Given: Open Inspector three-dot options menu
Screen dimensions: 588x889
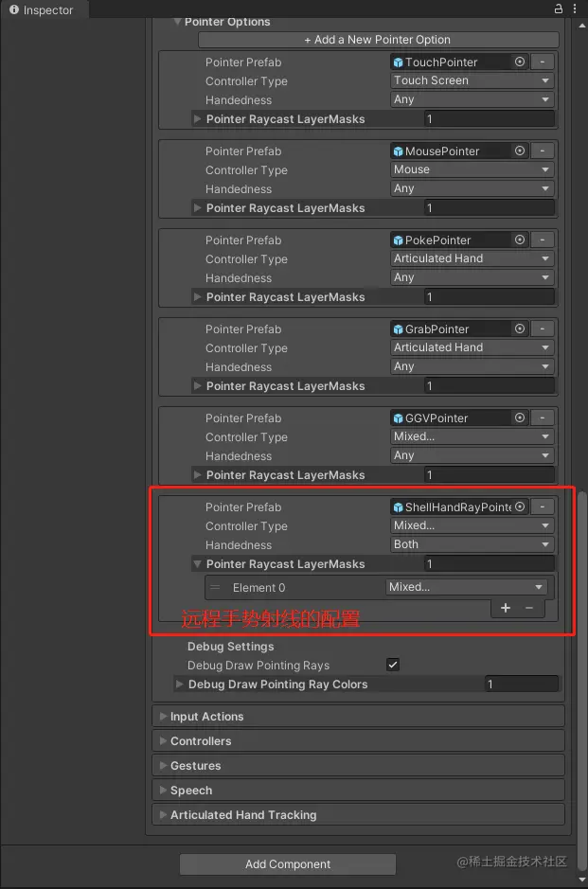Looking at the screenshot, I should (575, 9).
